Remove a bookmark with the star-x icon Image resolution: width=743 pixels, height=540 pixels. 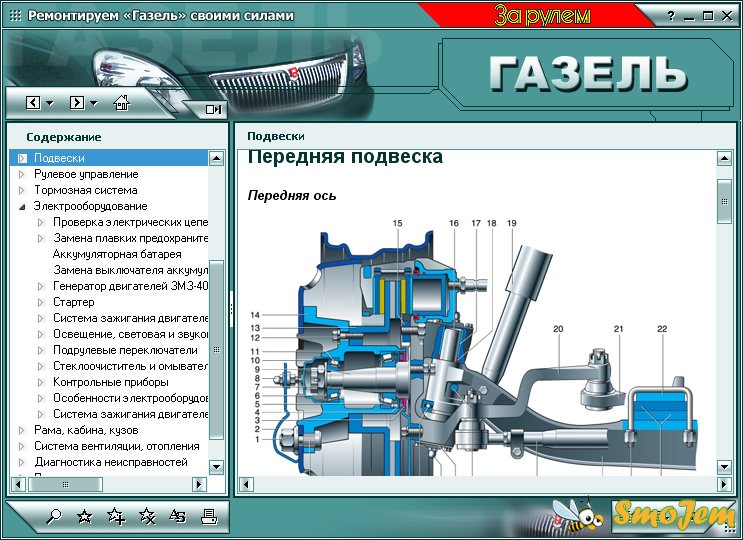[x=147, y=516]
